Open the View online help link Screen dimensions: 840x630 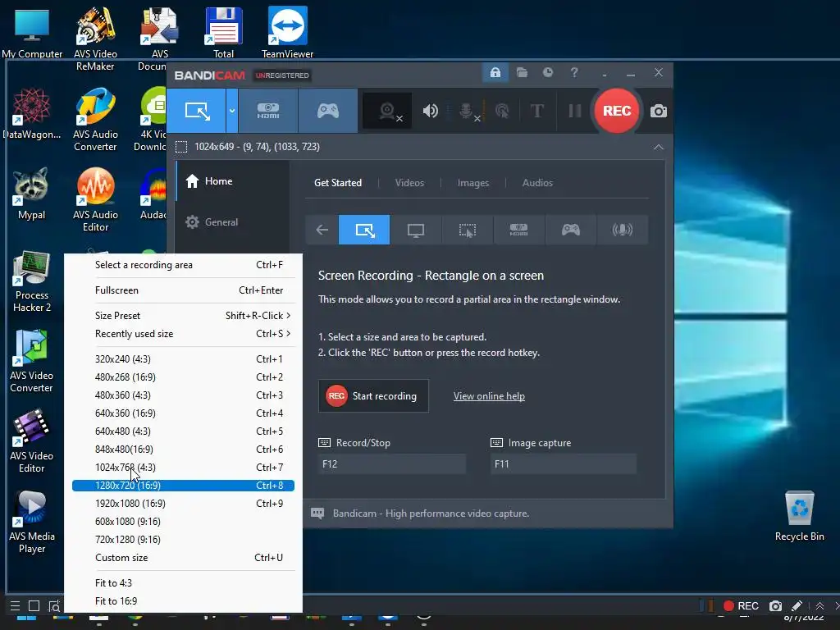pyautogui.click(x=489, y=396)
